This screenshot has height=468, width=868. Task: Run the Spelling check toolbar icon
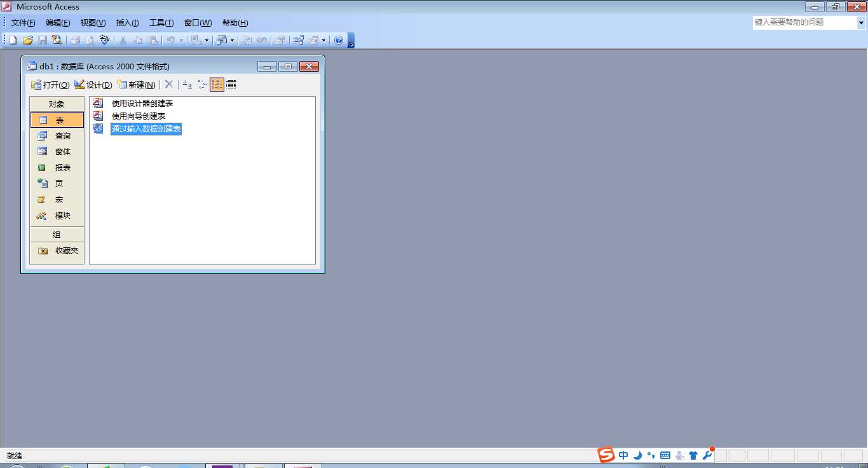tap(105, 40)
